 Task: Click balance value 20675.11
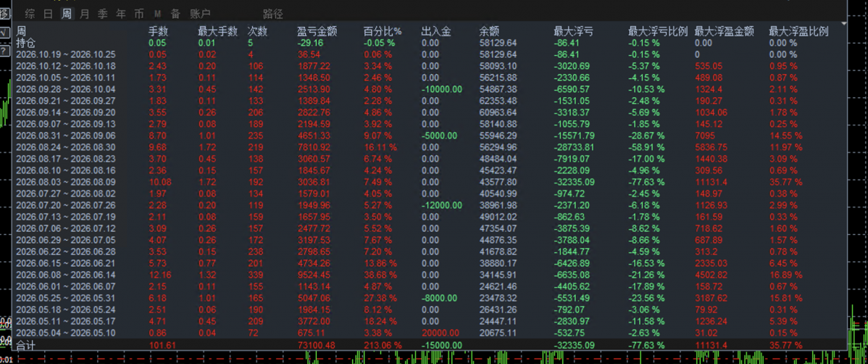coord(498,334)
